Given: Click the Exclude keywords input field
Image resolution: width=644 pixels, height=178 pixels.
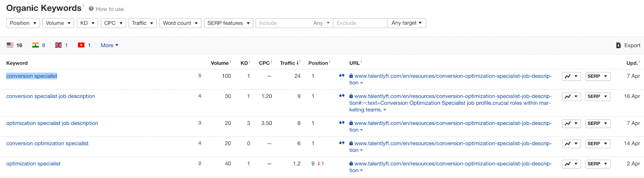Looking at the screenshot, I should click(359, 23).
